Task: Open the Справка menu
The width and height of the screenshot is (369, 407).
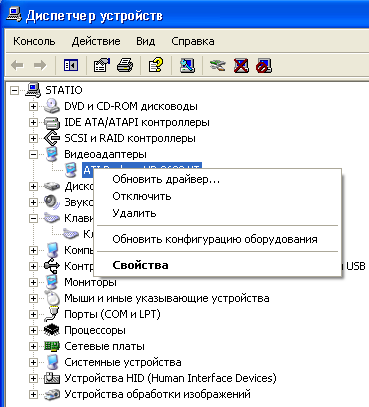Action: point(193,41)
